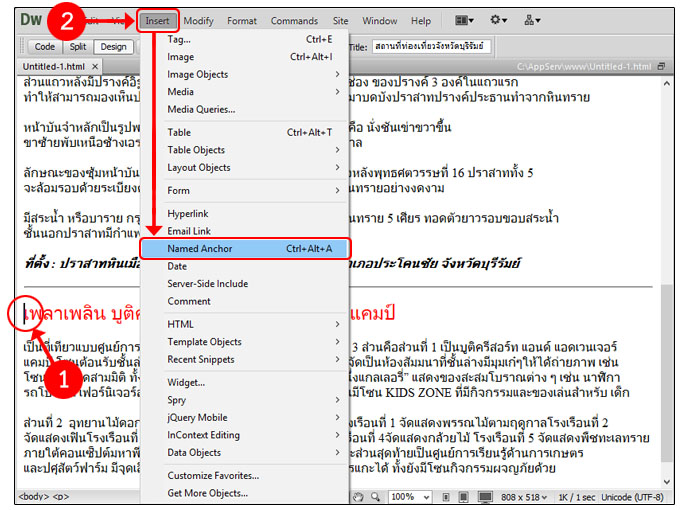Open the Site management icon menu

(x=533, y=20)
